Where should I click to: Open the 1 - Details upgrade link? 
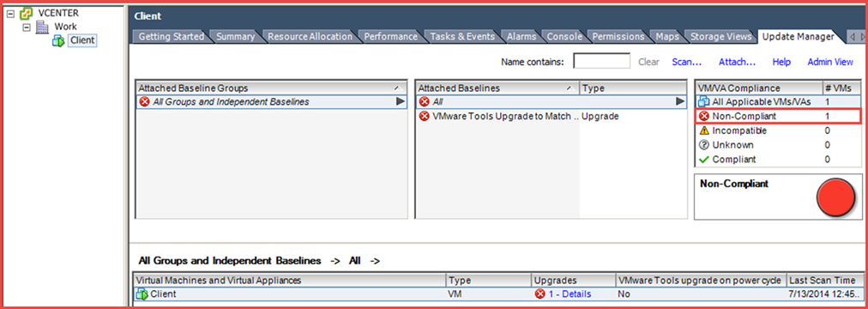pos(570,294)
